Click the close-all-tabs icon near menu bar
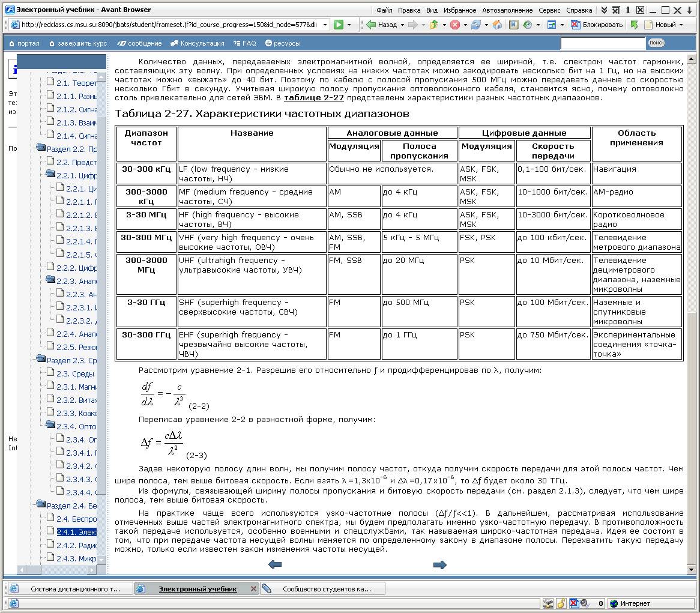This screenshot has height=613, width=700. point(616,10)
